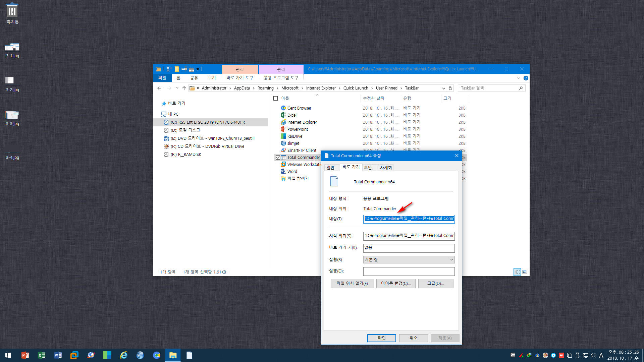
Task: Click the properties icon in quick access toolbar
Action: click(x=169, y=69)
